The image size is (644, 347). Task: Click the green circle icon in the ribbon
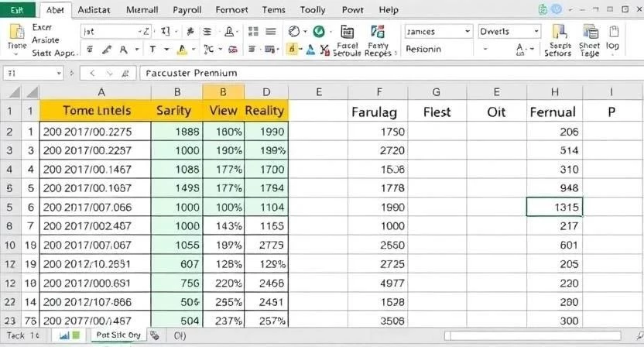pyautogui.click(x=319, y=31)
